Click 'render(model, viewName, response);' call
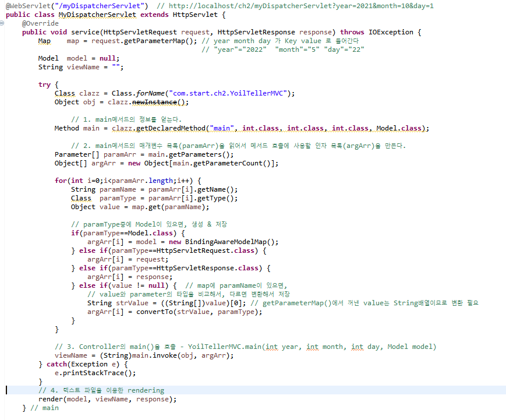506x420 pixels. pos(108,399)
